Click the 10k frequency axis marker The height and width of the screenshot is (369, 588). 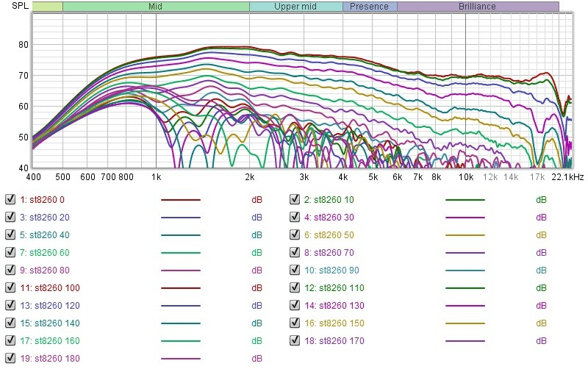tap(466, 177)
